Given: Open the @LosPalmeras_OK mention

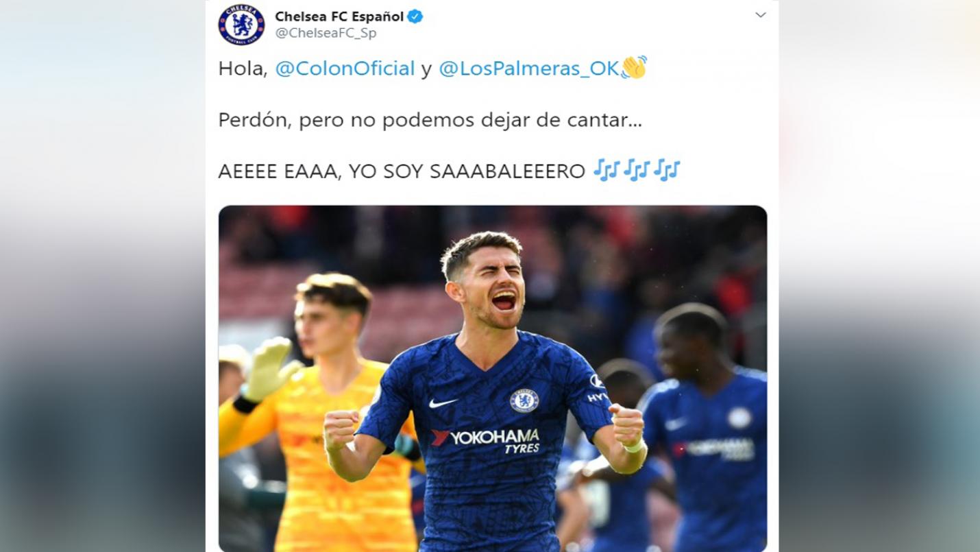Looking at the screenshot, I should [x=528, y=69].
